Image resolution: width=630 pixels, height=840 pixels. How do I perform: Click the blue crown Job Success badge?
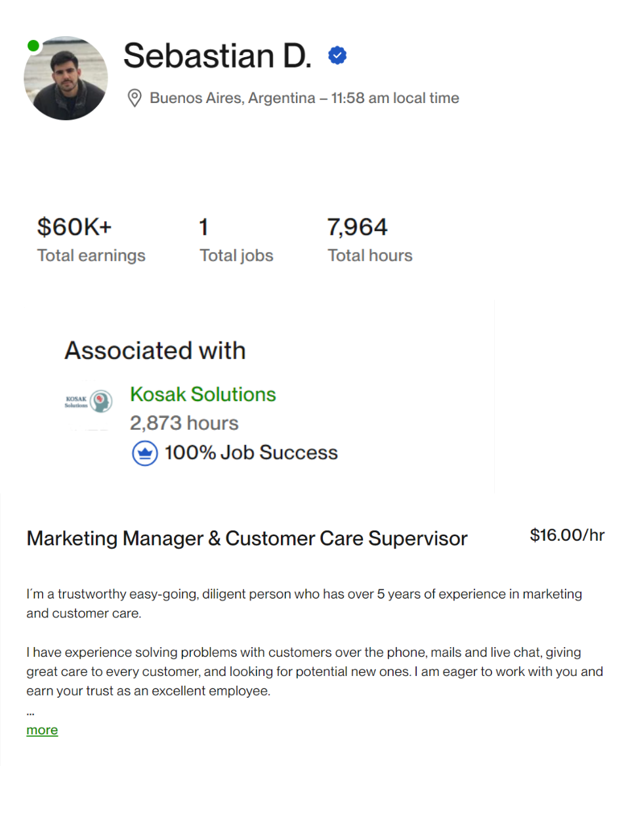click(144, 453)
